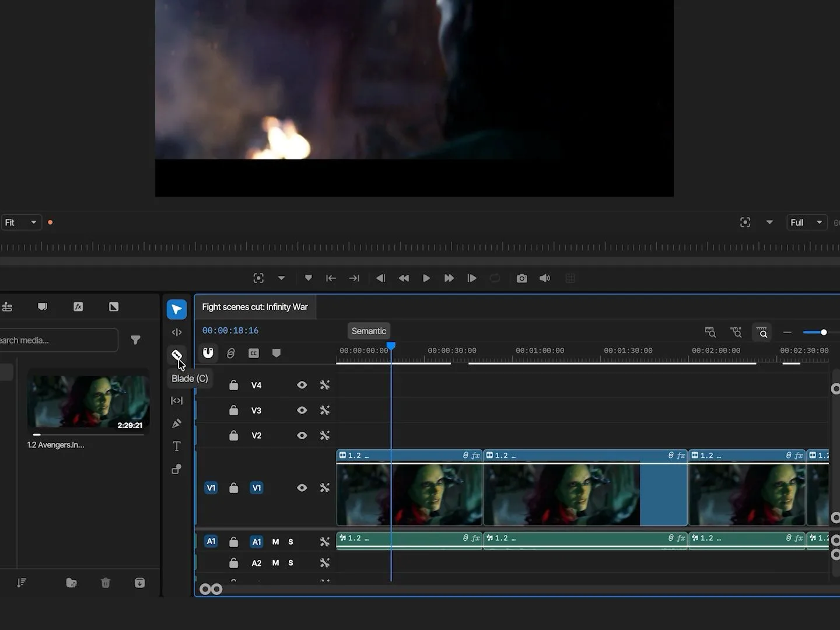Click the volume speaker icon
The height and width of the screenshot is (630, 840).
point(545,278)
